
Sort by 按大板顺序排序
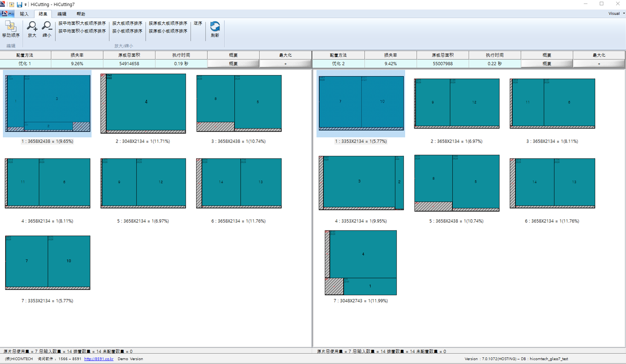pyautogui.click(x=127, y=23)
